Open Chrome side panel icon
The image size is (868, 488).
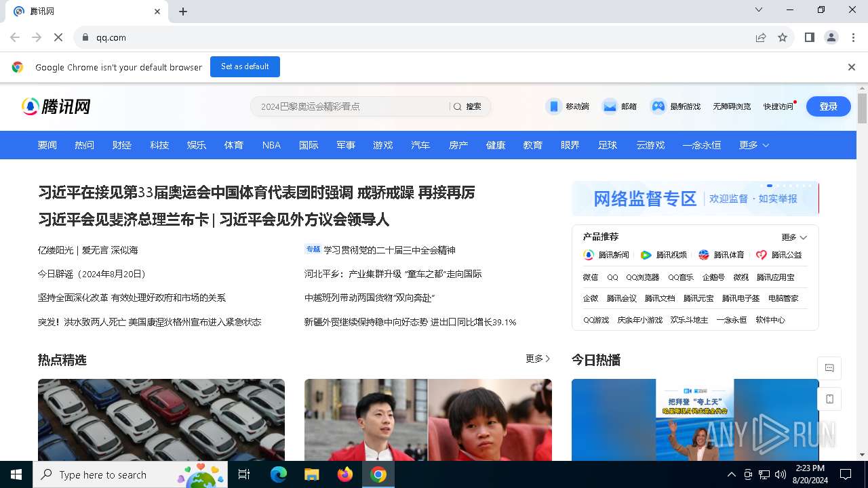point(810,37)
